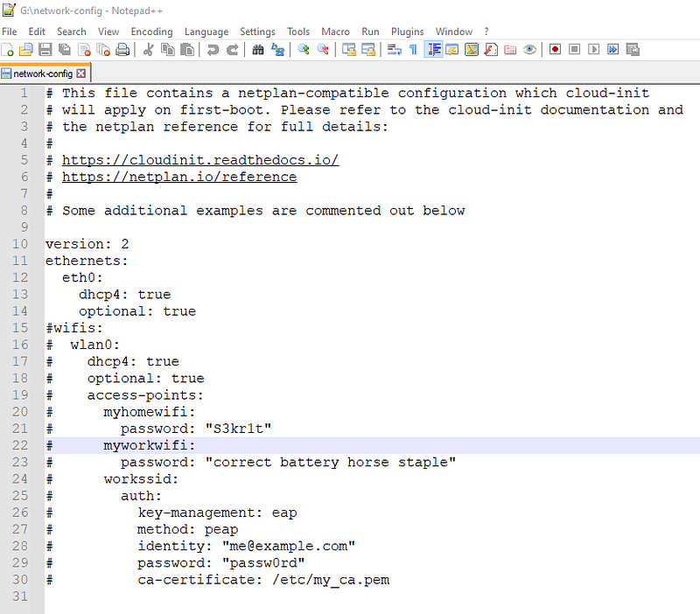Viewport: 700px width, 614px height.
Task: Open the Replace dialog icon
Action: pyautogui.click(x=277, y=50)
